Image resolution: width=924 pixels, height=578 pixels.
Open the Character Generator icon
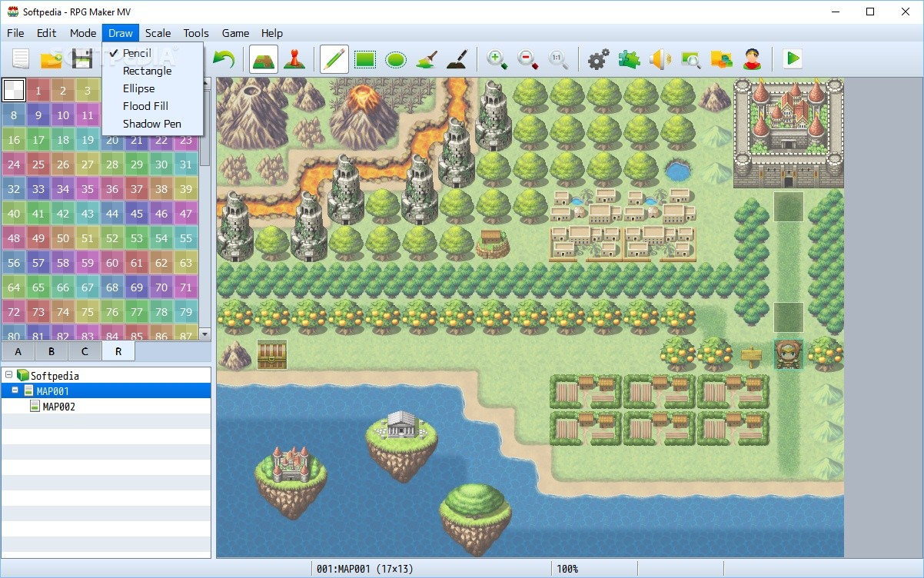click(x=752, y=59)
